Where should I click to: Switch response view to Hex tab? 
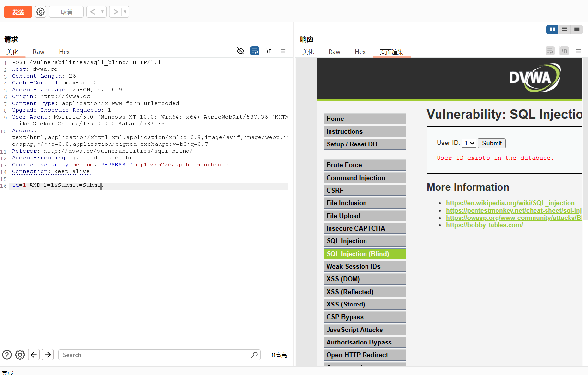(x=360, y=52)
